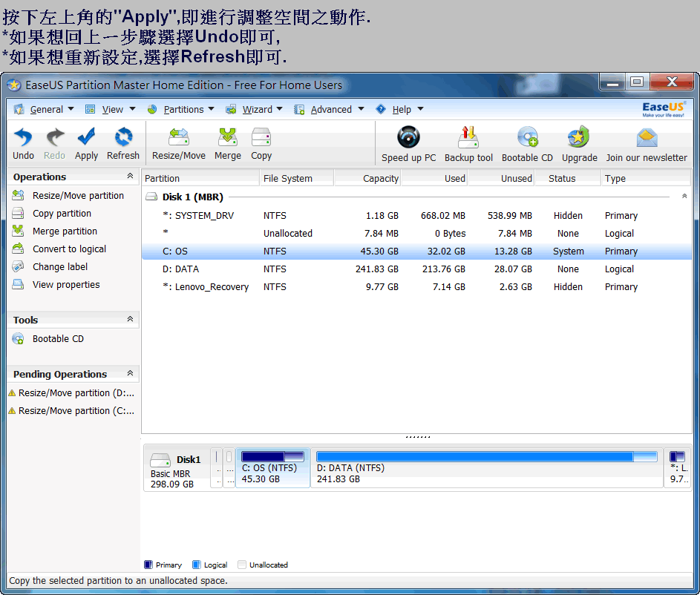
Task: Sort by Status column header
Action: (x=567, y=178)
